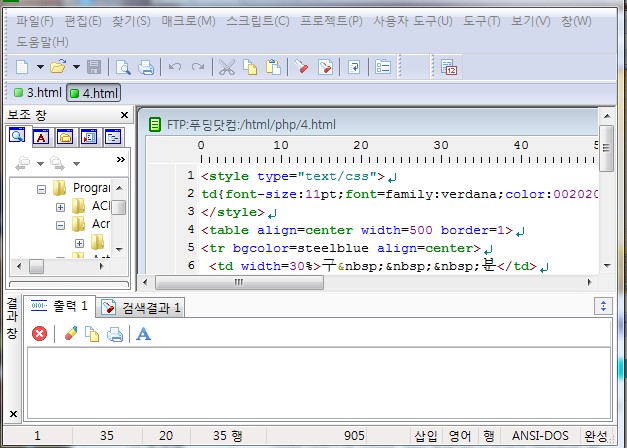This screenshot has width=627, height=448.
Task: Click the eraser clear icon in output panel
Action: (70, 334)
